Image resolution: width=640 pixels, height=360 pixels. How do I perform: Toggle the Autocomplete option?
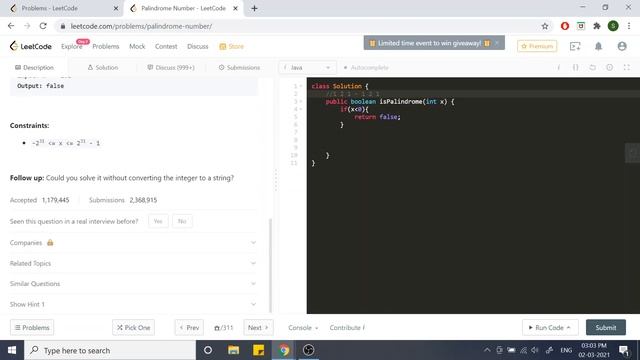click(x=366, y=67)
